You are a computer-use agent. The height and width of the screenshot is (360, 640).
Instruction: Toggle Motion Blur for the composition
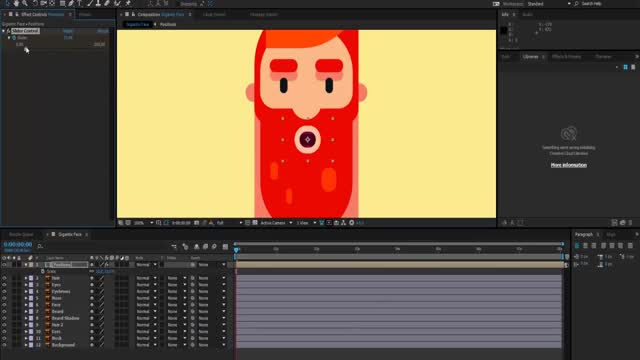pos(214,247)
